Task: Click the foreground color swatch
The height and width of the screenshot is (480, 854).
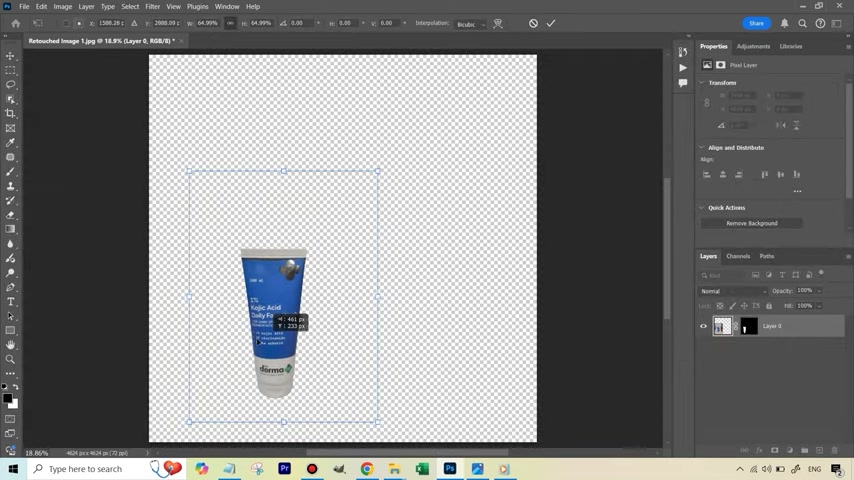Action: coord(7,398)
